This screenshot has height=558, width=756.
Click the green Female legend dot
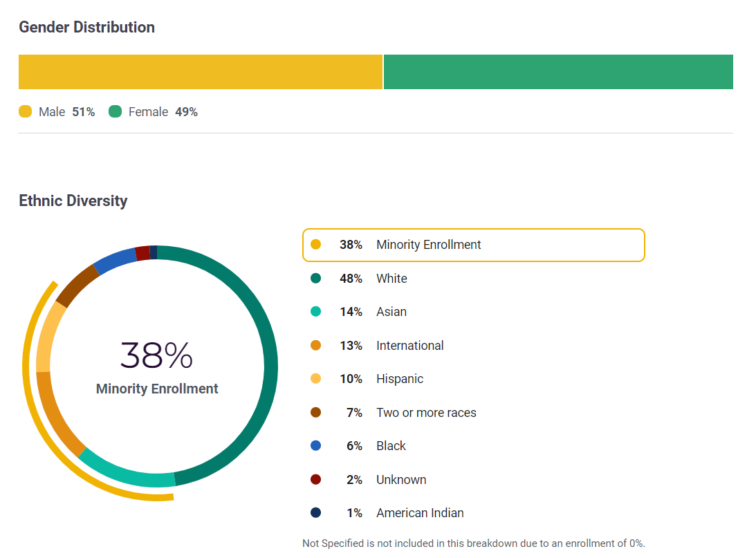(116, 112)
